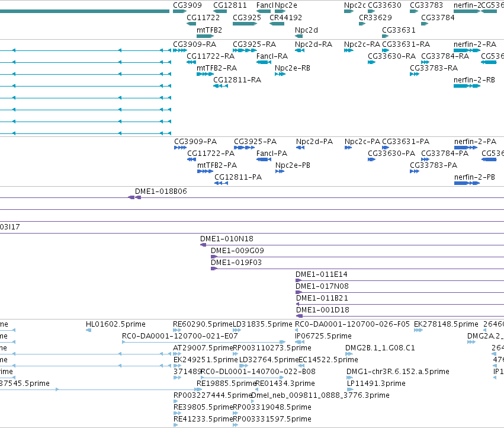
Task: Select the CG33783-PA protein feature
Action: click(x=415, y=171)
